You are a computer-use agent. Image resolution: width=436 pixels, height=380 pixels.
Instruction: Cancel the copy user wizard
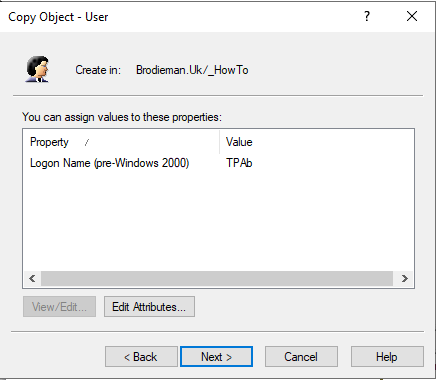(301, 357)
